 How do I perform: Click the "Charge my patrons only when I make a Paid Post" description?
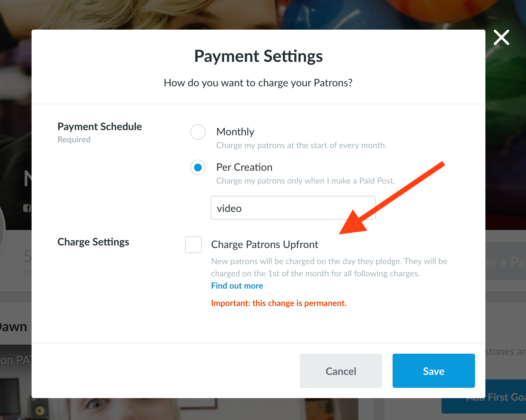click(306, 181)
